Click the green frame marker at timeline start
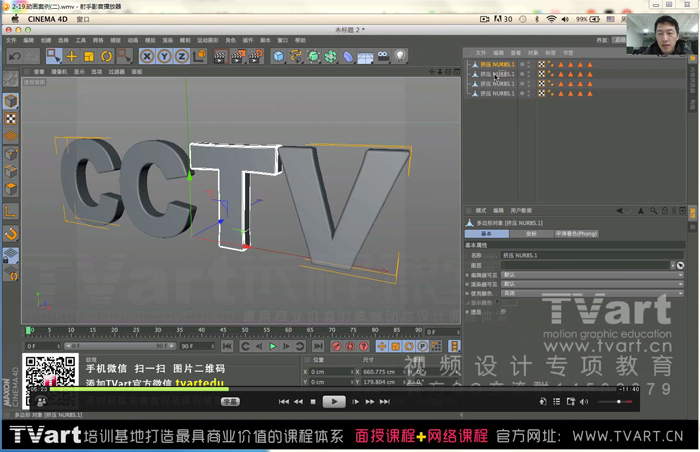The height and width of the screenshot is (452, 700). [29, 331]
